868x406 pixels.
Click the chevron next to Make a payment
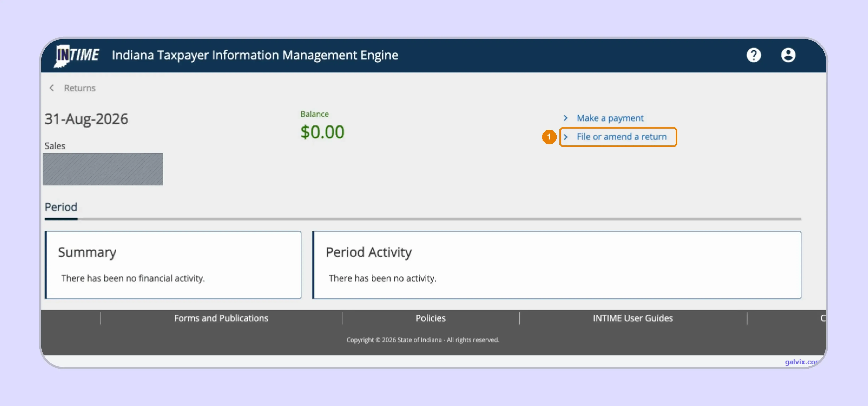point(566,118)
